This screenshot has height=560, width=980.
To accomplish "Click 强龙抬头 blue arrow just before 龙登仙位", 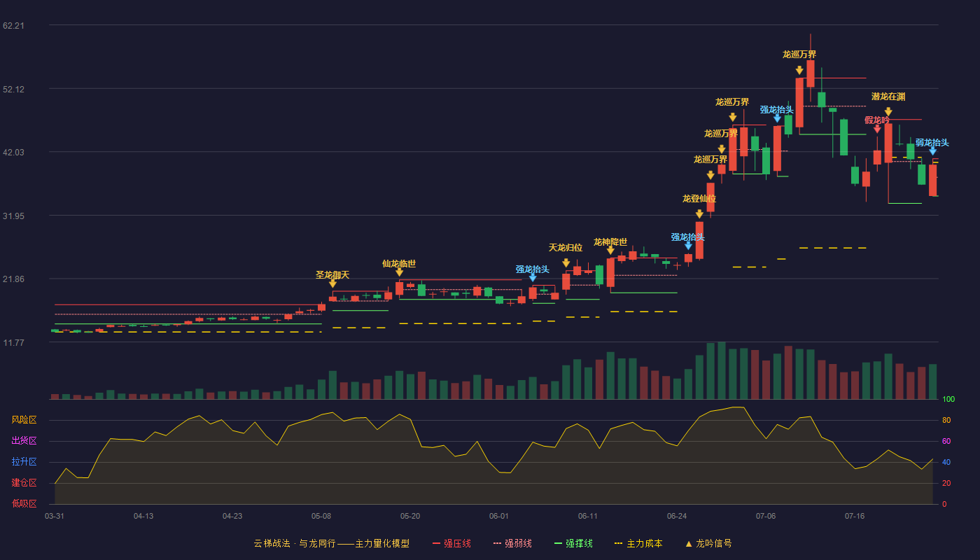I will click(x=688, y=246).
